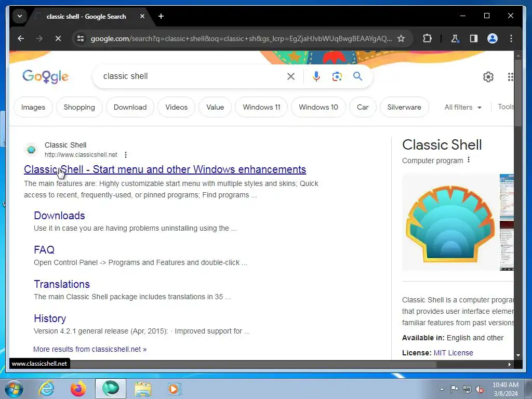Viewport: 532px width, 399px height.
Task: Launch Firefox from the taskbar
Action: tap(78, 389)
